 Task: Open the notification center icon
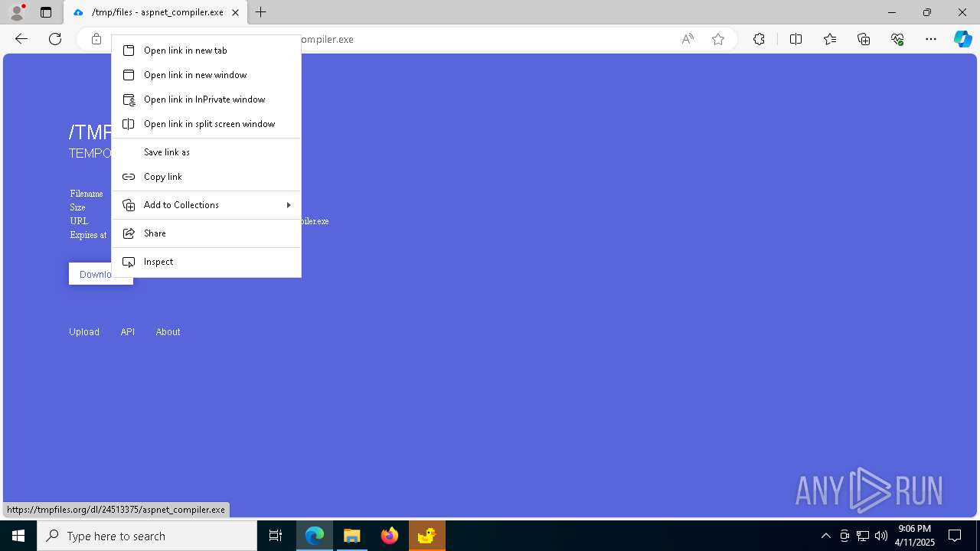pos(955,536)
